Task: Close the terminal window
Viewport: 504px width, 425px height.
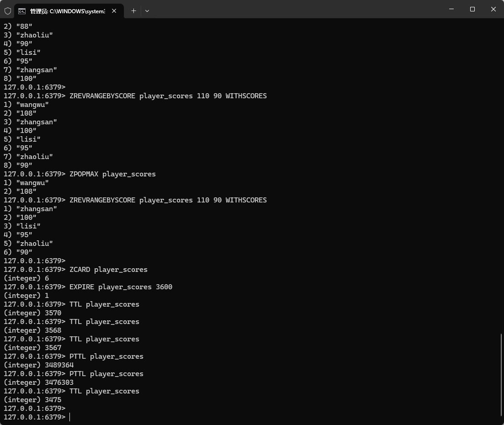Action: tap(493, 9)
